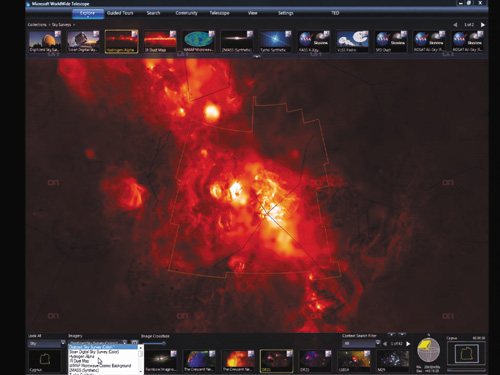Select the WMAP Microwave survey thumbnail
500x375 pixels.
199,41
